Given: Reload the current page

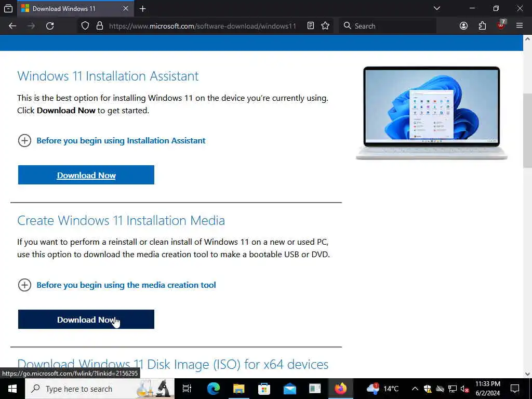Looking at the screenshot, I should (x=50, y=26).
